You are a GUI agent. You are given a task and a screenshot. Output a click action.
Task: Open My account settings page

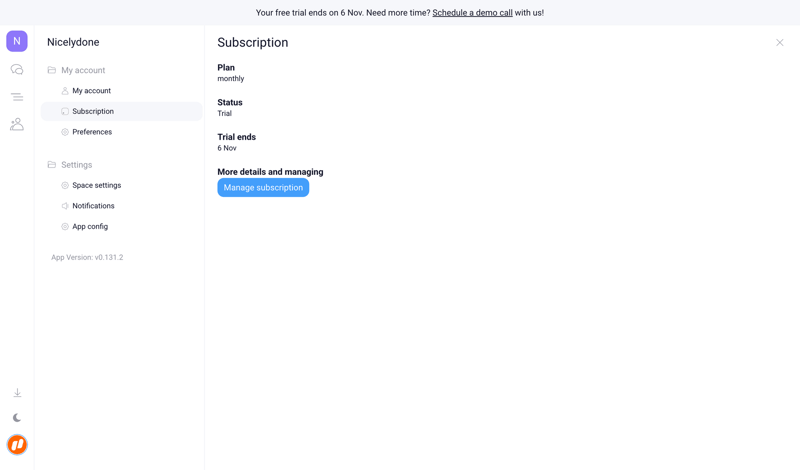click(x=91, y=91)
